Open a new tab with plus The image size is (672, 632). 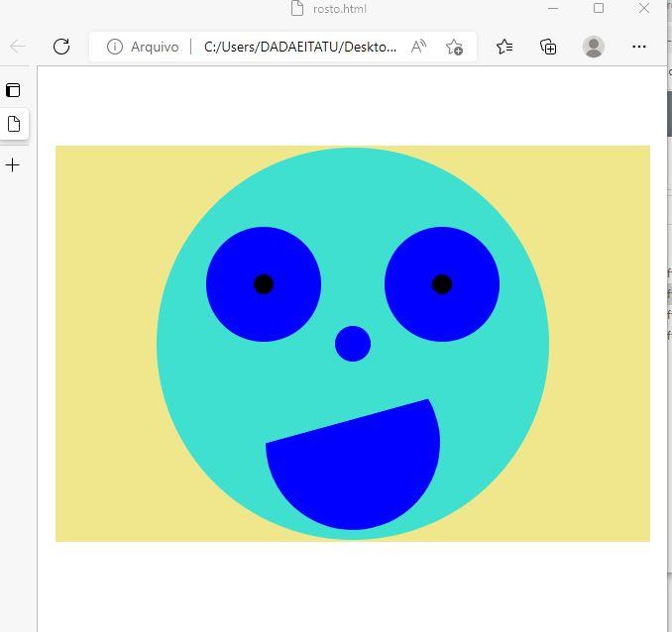pos(13,165)
